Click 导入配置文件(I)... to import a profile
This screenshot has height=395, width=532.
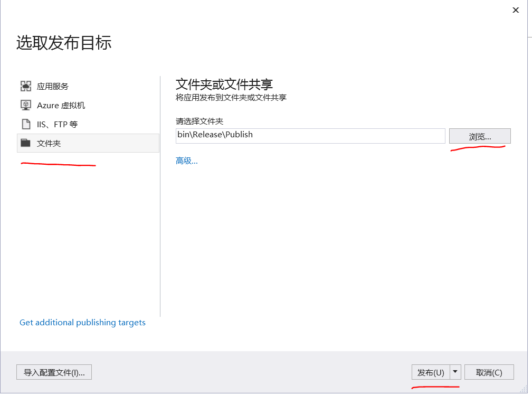[x=53, y=372]
